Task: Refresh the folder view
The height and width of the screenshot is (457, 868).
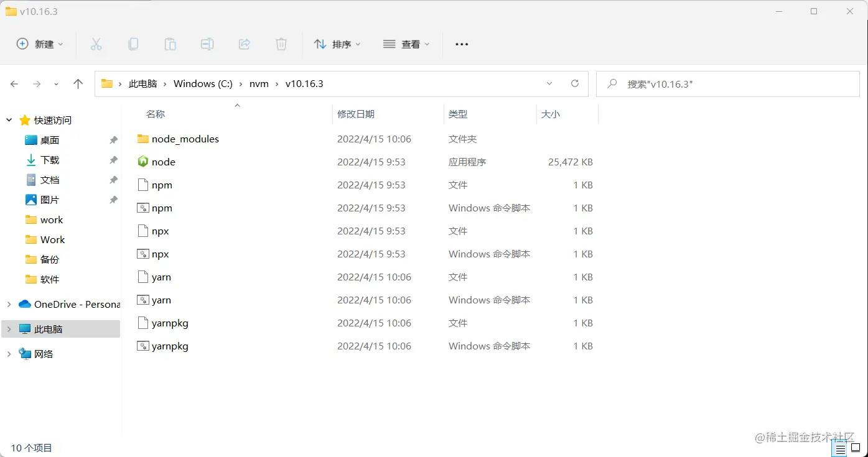Action: click(x=574, y=83)
